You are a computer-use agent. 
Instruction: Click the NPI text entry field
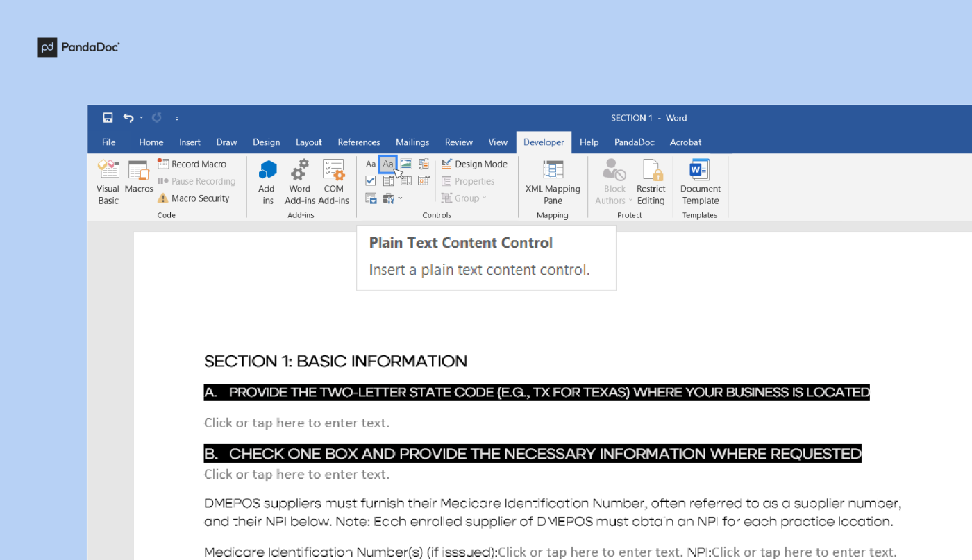tap(804, 552)
